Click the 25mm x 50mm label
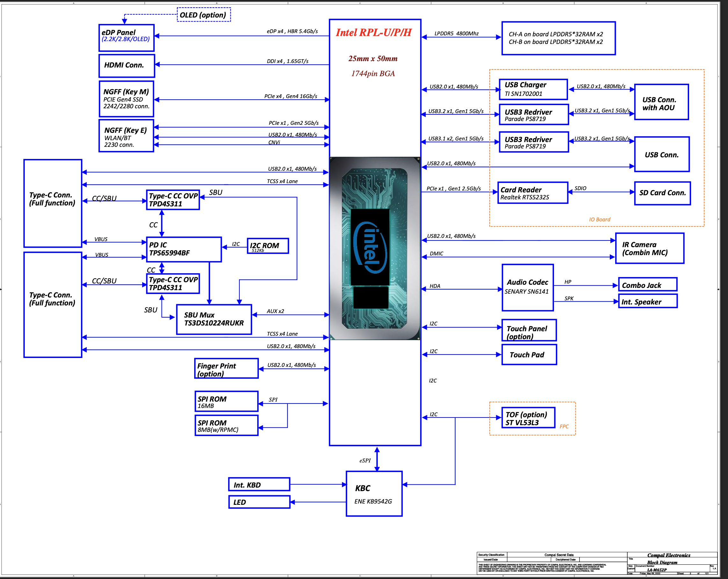 373,58
